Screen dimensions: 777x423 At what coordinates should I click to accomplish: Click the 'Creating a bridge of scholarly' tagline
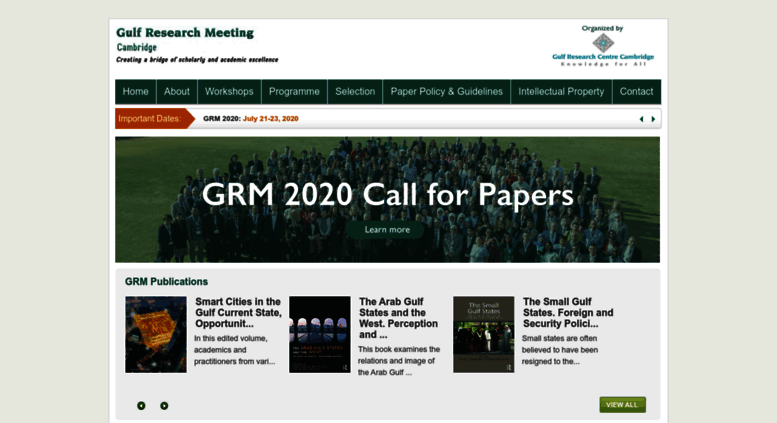[197, 60]
